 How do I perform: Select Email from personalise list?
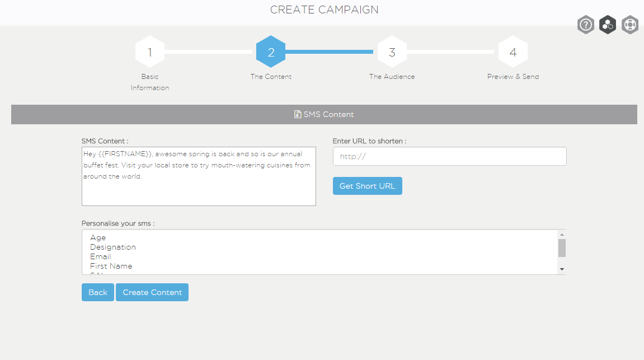[x=100, y=256]
